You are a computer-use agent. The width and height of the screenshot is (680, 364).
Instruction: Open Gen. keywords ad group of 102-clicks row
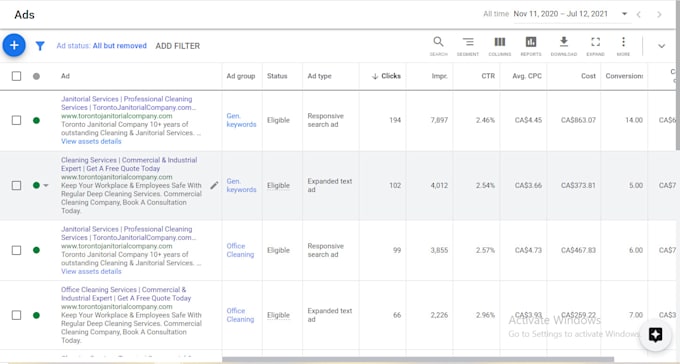tap(241, 185)
